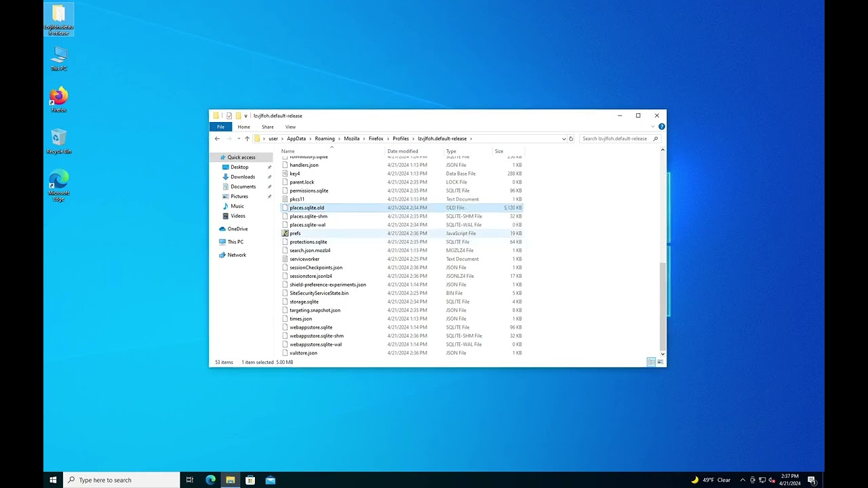Open the File menu
The height and width of the screenshot is (488, 868).
coord(220,127)
